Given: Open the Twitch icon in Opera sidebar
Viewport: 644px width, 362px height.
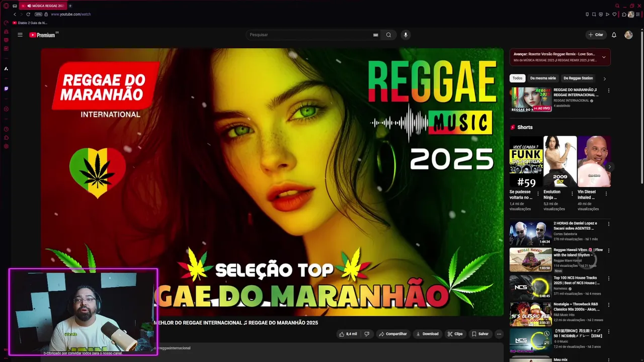Looking at the screenshot, I should (x=6, y=88).
